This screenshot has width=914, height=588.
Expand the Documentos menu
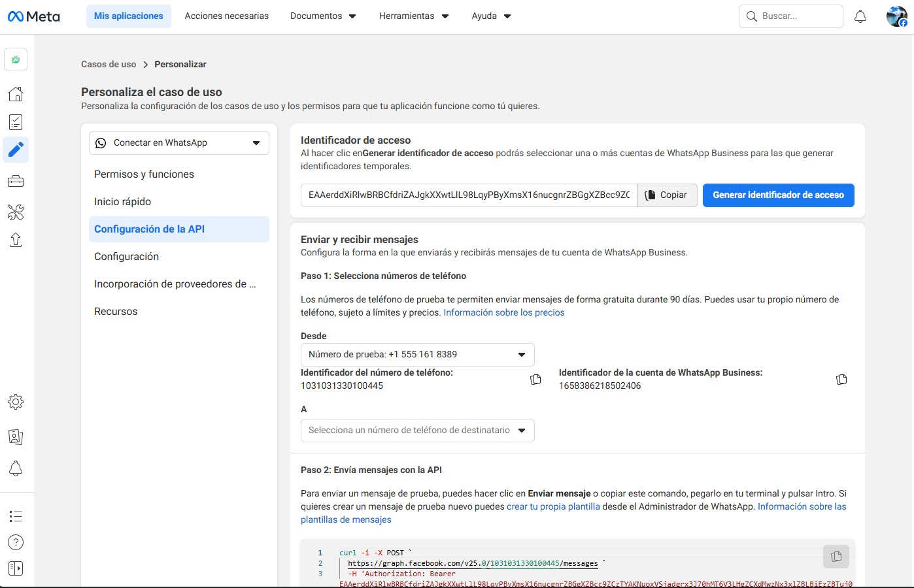323,16
